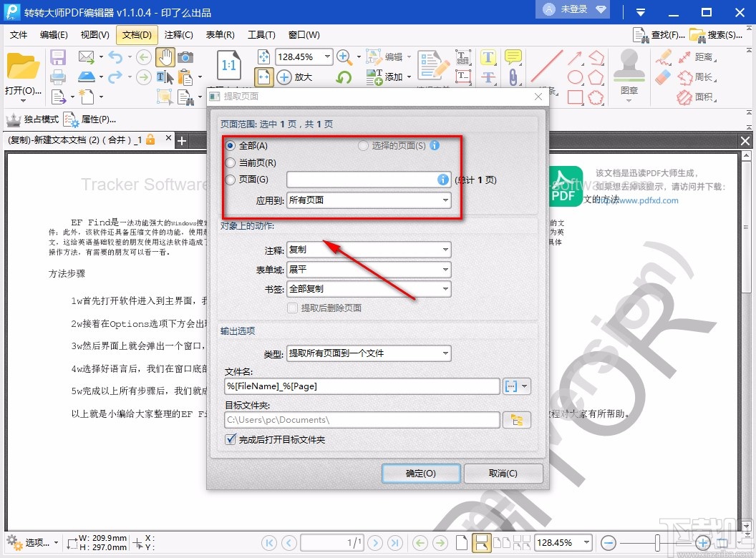The image size is (756, 558).
Task: Open the 应用到 pages dropdown
Action: [x=369, y=200]
